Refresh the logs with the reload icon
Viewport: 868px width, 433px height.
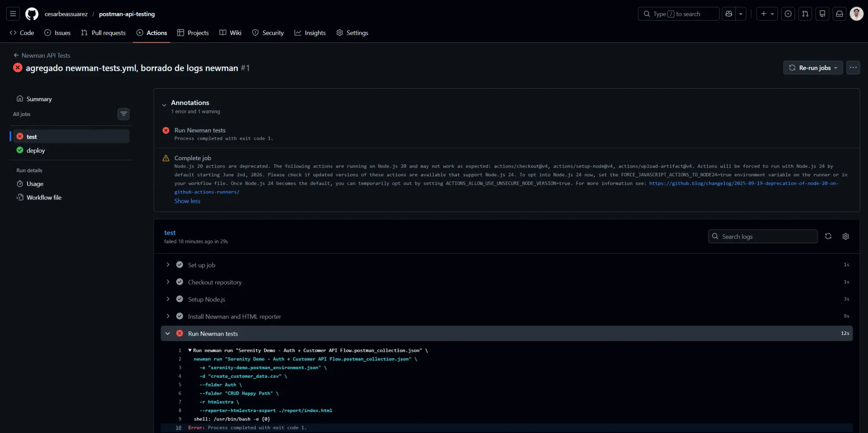828,236
